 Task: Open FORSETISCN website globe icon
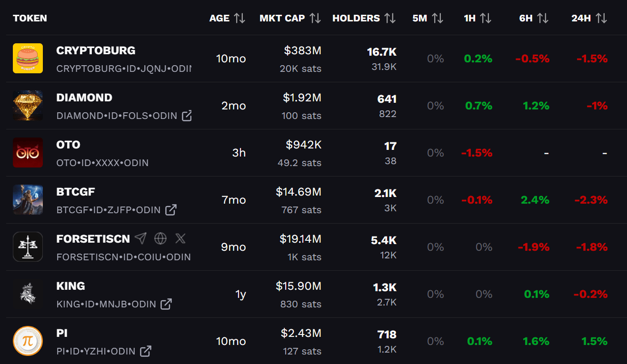tap(160, 238)
